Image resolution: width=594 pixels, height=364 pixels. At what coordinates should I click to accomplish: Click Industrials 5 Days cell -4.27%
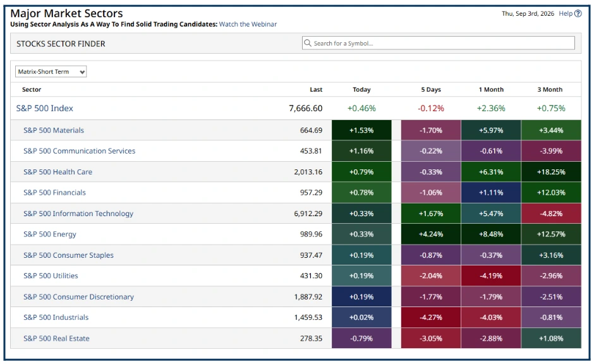[x=431, y=317]
